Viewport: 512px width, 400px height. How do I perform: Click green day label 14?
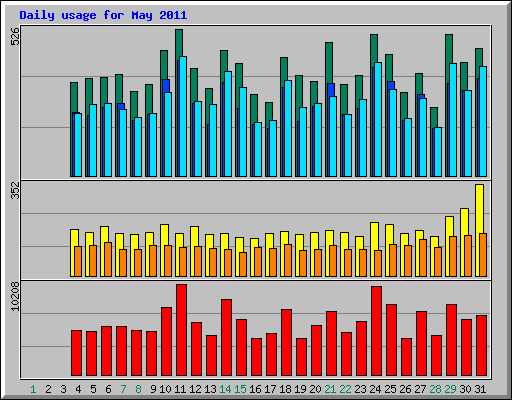point(225,389)
